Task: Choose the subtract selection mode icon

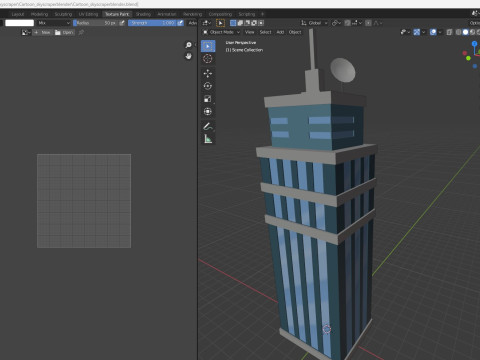Action: [247, 23]
